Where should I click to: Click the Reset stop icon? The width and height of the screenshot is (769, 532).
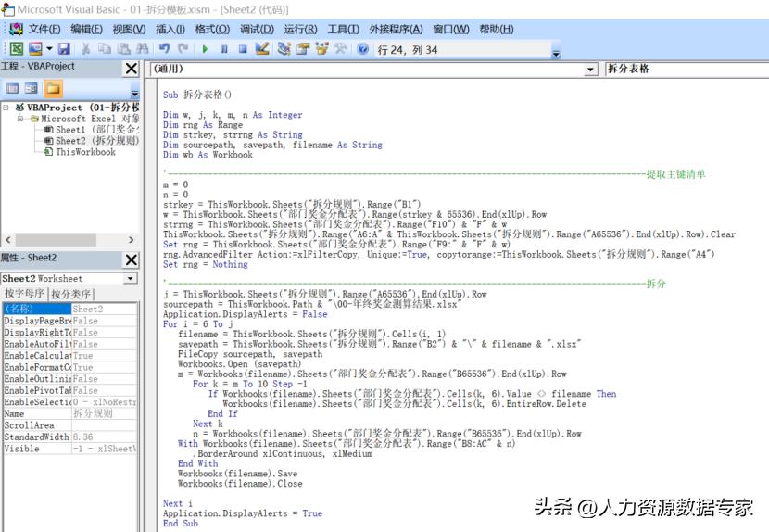point(243,48)
